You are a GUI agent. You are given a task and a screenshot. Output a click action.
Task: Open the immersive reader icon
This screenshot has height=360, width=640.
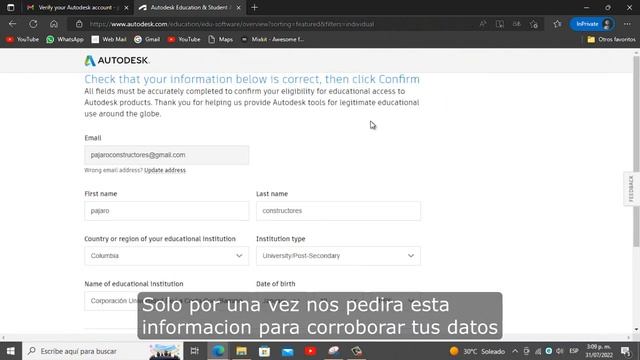500,24
